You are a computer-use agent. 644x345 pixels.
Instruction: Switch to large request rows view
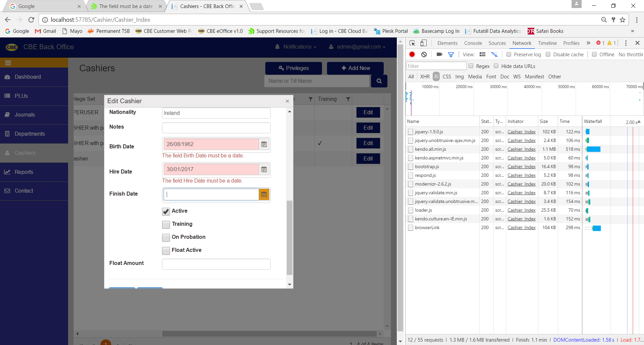(482, 54)
